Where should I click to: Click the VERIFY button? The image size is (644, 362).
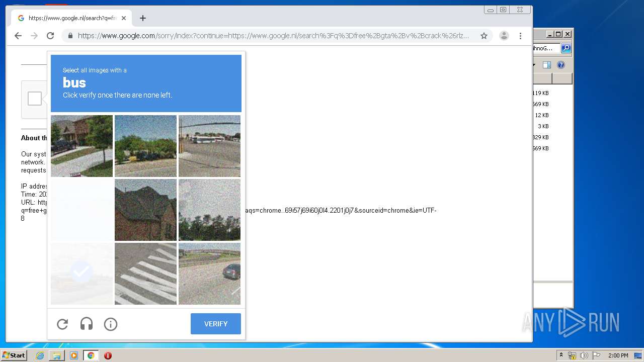216,324
